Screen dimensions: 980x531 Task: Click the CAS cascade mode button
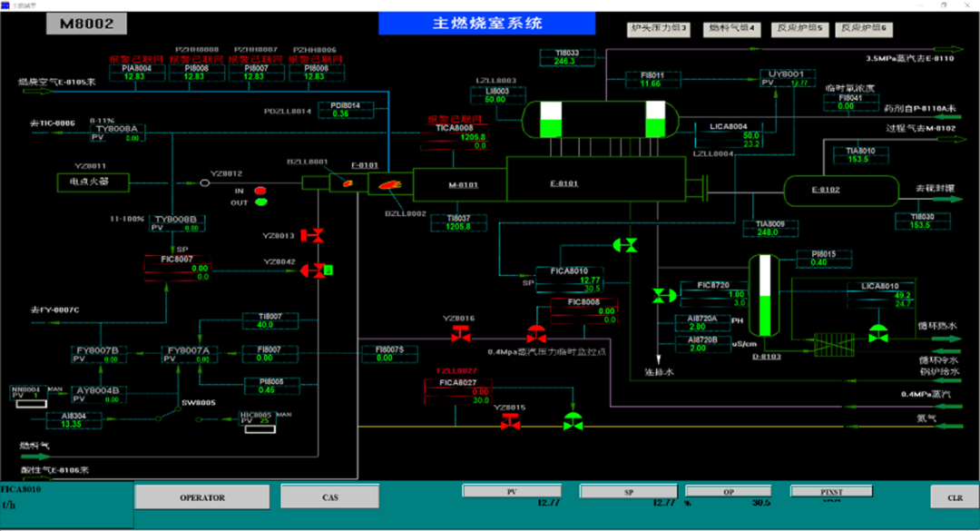click(329, 497)
